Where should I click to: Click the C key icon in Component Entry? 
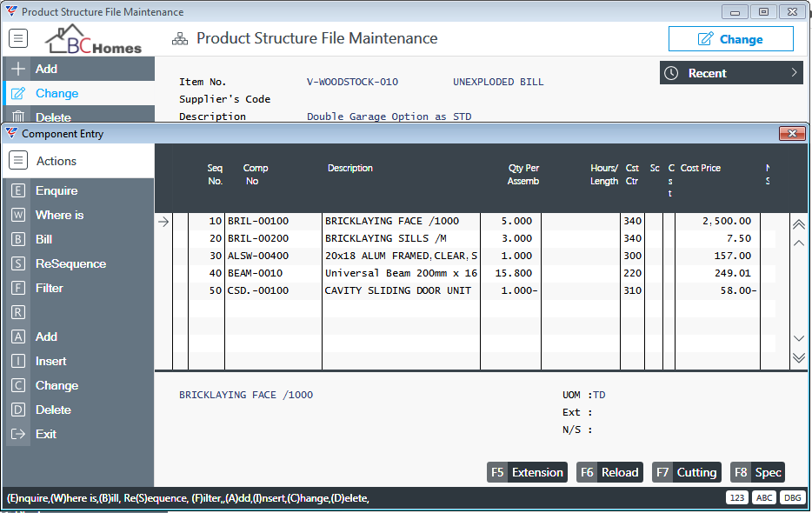[18, 385]
